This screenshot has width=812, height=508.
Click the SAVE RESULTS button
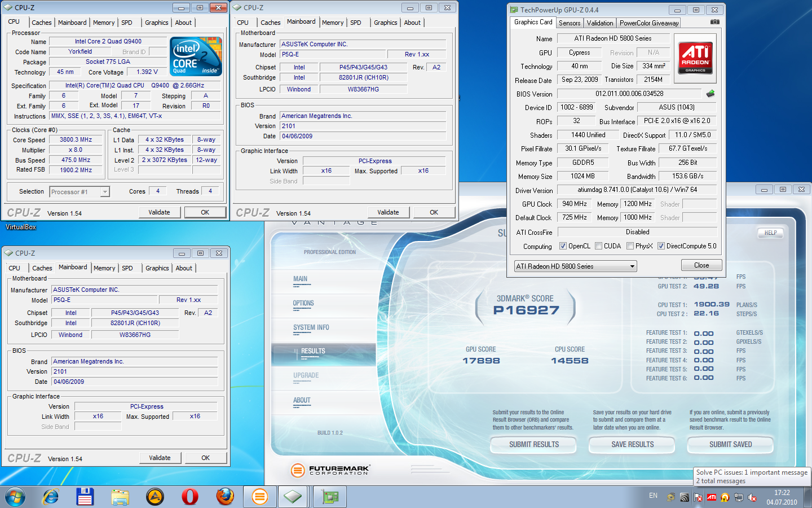(x=632, y=445)
